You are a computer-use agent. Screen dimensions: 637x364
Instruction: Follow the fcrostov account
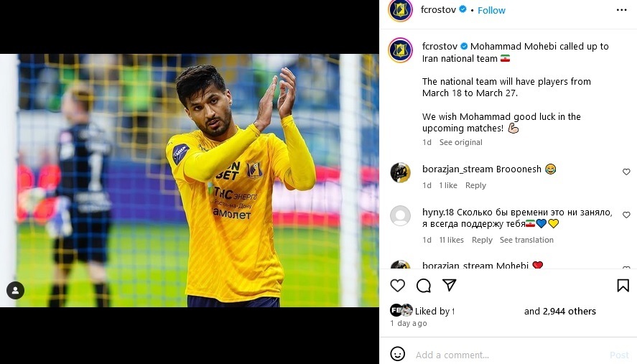(491, 11)
